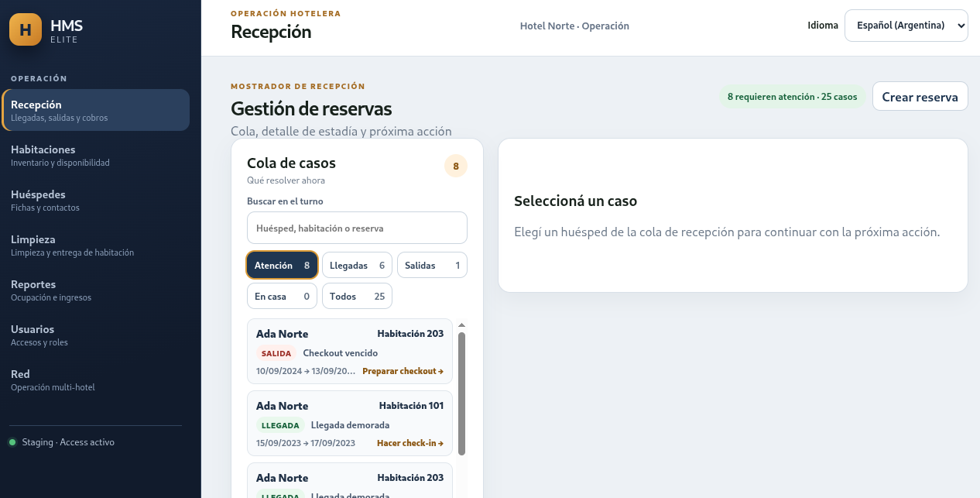Select the Todos 25 filter
Screen dimensions: 980x498
click(357, 296)
